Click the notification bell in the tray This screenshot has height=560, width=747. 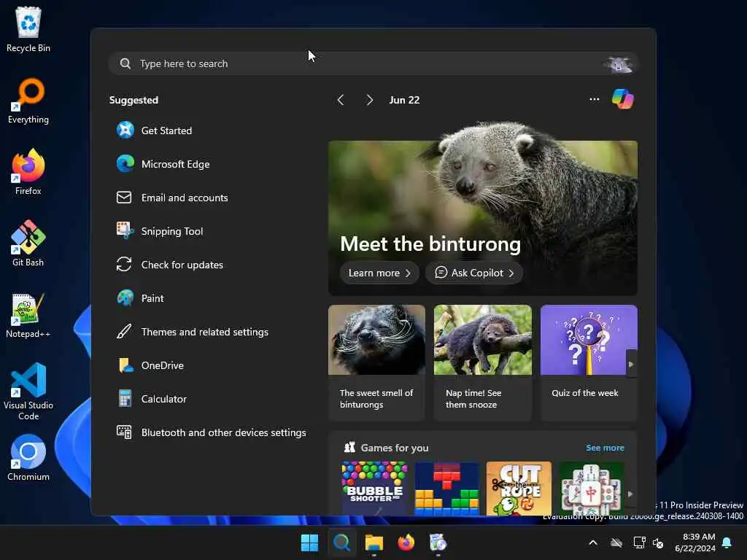727,542
